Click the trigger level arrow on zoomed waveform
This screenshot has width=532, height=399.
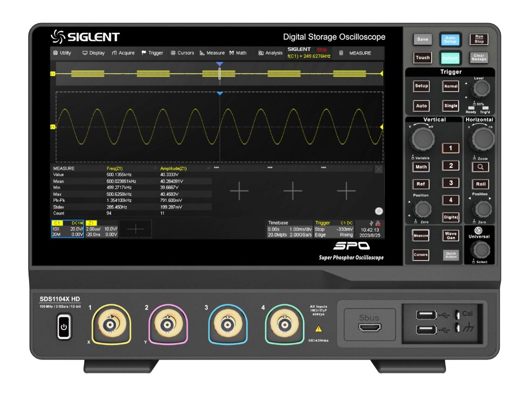(381, 127)
